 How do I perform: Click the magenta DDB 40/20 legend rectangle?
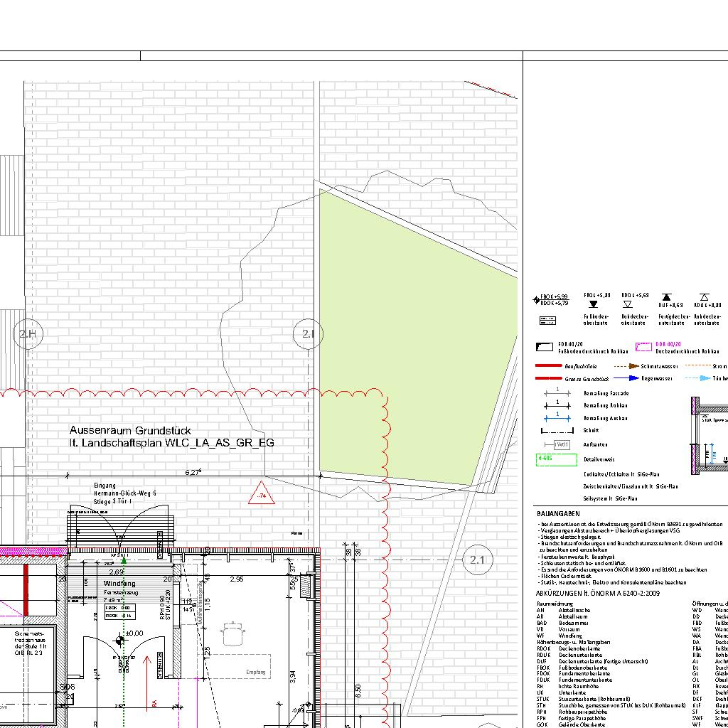click(x=643, y=348)
